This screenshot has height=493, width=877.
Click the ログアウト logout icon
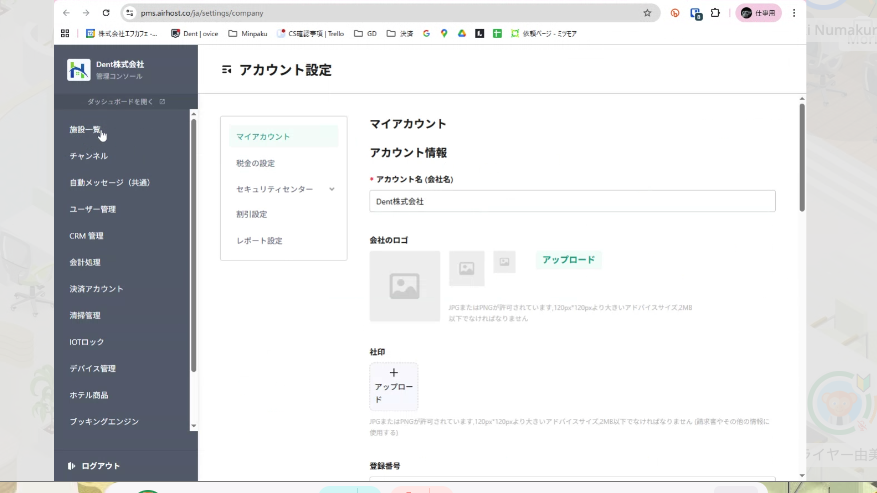(72, 466)
